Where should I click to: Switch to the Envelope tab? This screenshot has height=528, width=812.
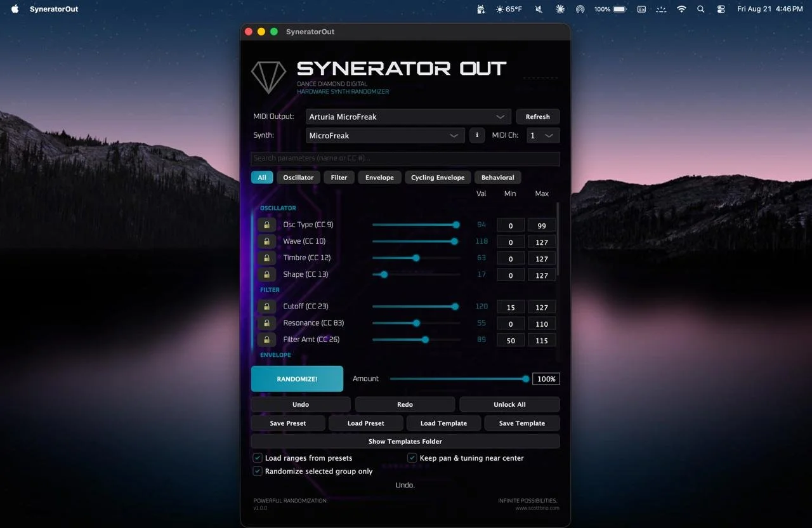coord(379,178)
